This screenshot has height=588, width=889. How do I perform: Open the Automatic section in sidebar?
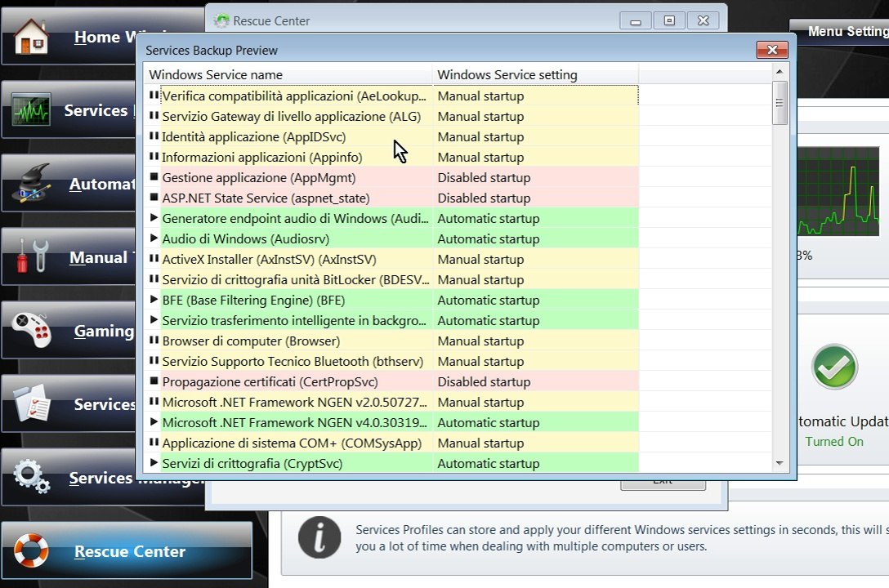click(69, 183)
